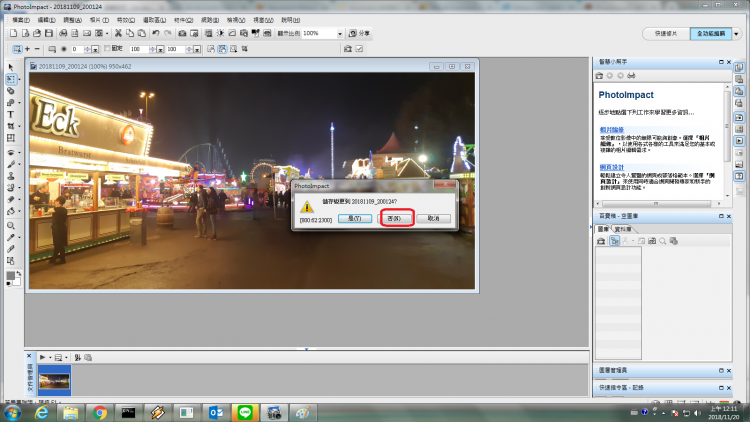Click the Cut scissors icon

point(118,33)
